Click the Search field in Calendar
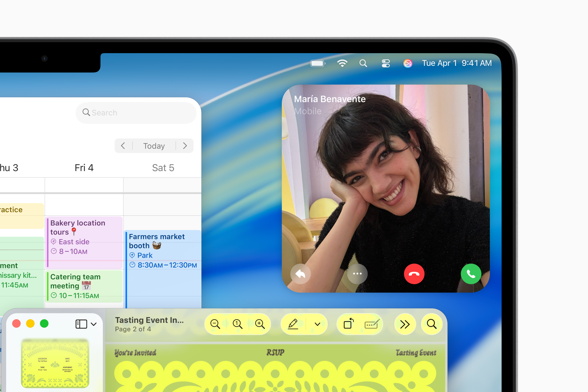 point(136,113)
